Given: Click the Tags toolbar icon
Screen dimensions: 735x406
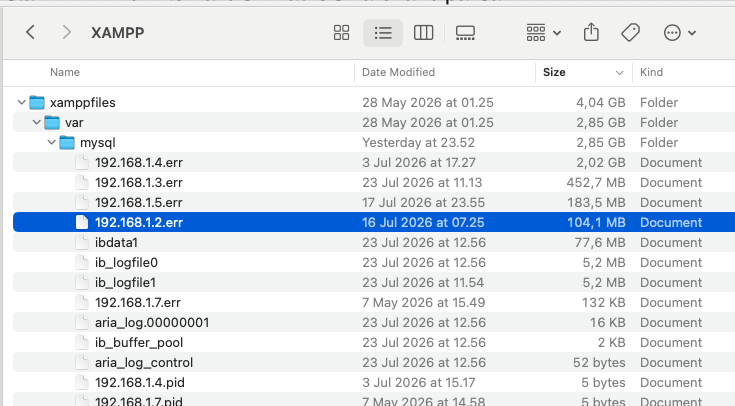Looking at the screenshot, I should (630, 33).
